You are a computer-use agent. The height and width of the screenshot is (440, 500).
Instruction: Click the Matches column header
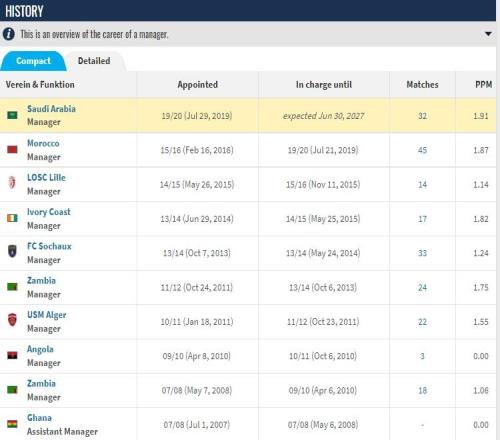(422, 85)
